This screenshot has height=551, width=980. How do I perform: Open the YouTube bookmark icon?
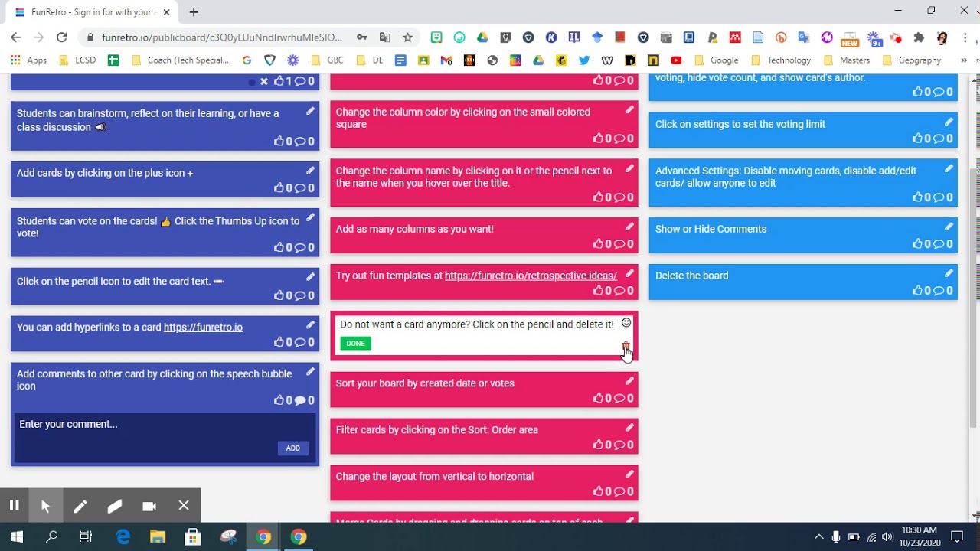click(676, 60)
